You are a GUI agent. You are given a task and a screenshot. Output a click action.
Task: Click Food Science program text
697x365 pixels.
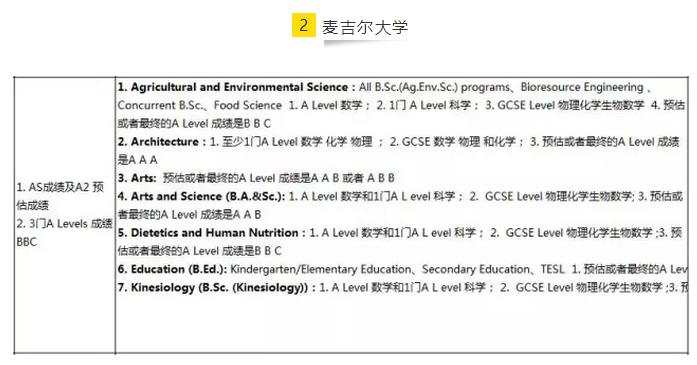tap(248, 105)
